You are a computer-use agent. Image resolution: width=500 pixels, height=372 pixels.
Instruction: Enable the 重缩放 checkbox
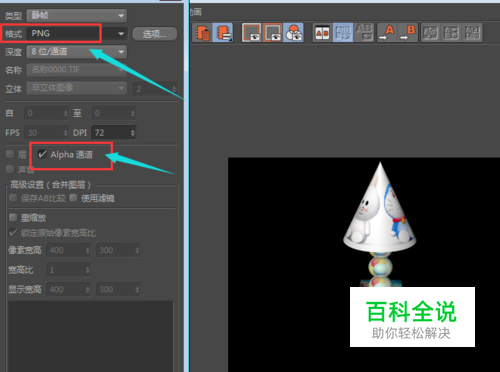tap(13, 218)
